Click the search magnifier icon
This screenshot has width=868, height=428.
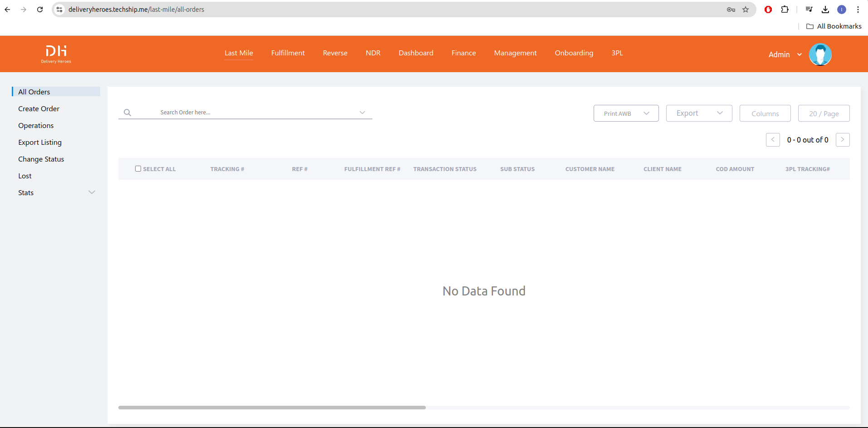[127, 113]
